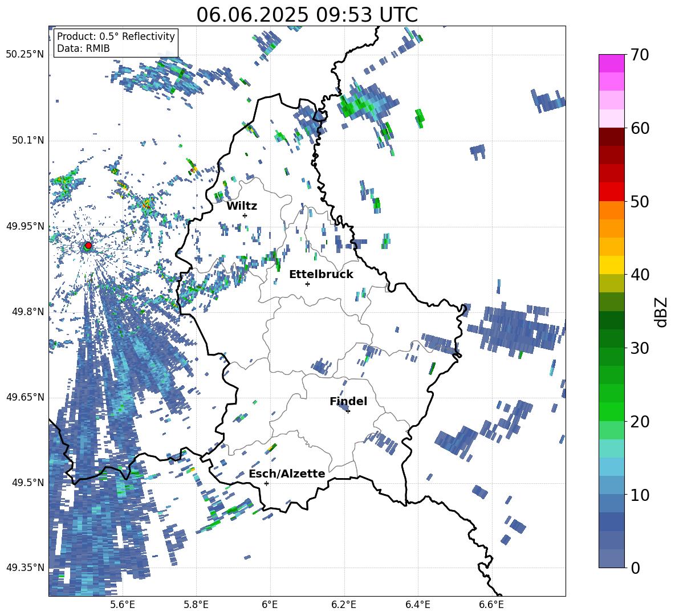Select the title text 06.06.2025 09:53 UTC
This screenshot has width=675, height=616.
(x=307, y=15)
